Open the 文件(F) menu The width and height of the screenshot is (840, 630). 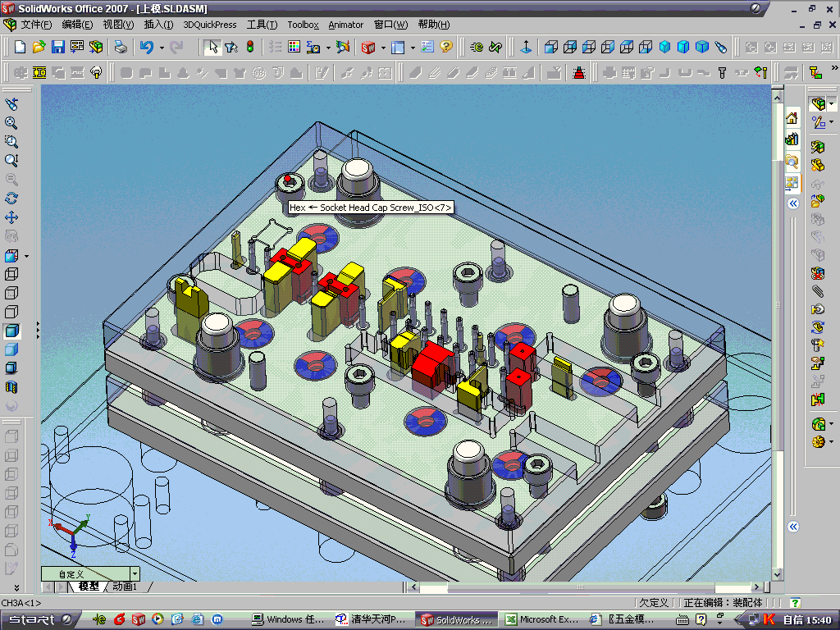pos(36,24)
